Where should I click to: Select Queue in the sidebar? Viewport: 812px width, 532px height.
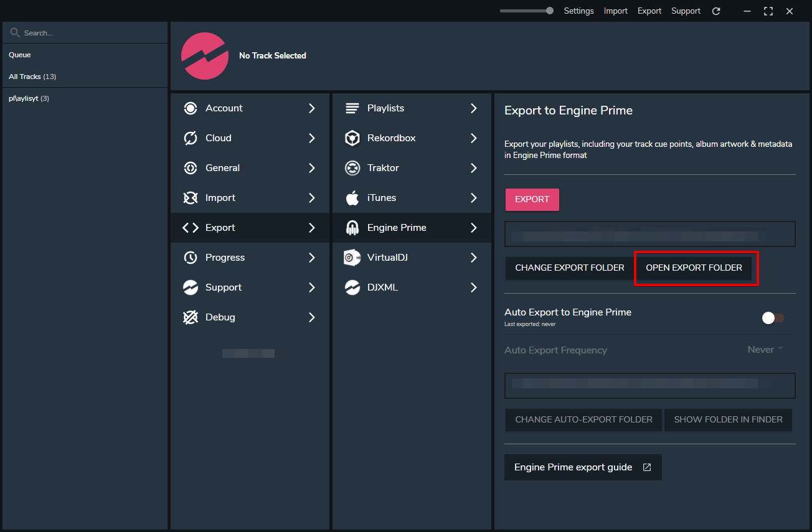(x=85, y=55)
